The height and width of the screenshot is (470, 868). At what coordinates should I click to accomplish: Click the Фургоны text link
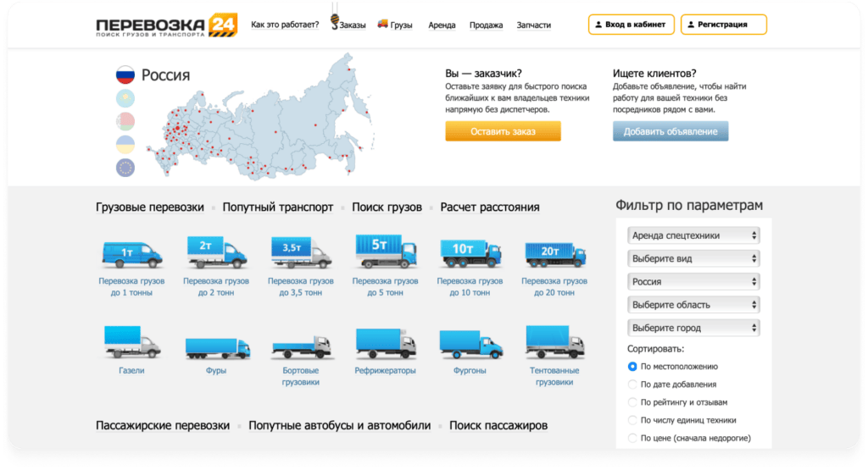(470, 370)
